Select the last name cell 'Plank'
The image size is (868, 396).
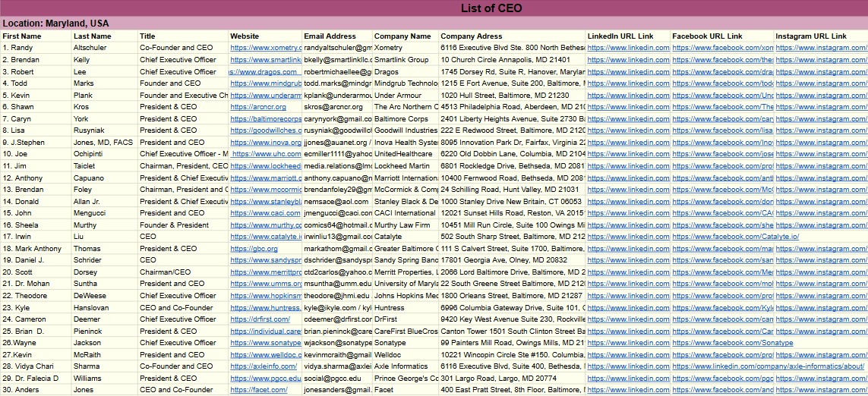pyautogui.click(x=105, y=95)
